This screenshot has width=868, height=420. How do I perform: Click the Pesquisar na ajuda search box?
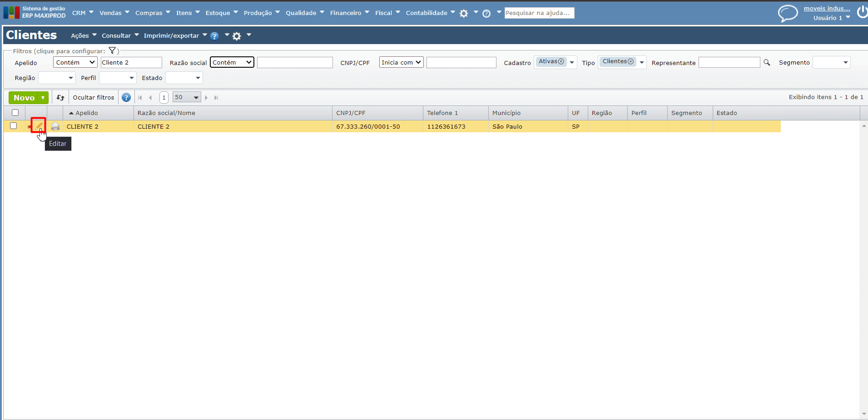coord(539,13)
